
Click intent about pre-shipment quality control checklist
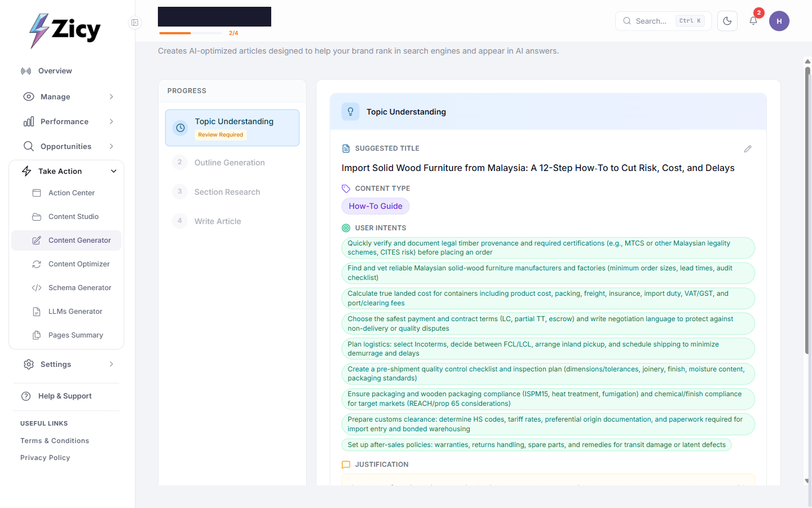(x=548, y=374)
